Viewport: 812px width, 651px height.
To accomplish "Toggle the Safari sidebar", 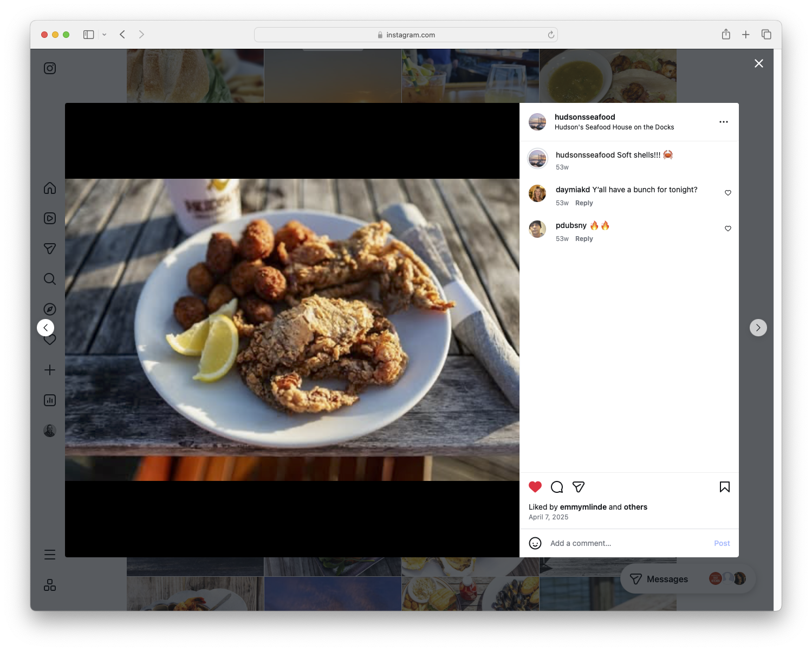I will pyautogui.click(x=87, y=34).
